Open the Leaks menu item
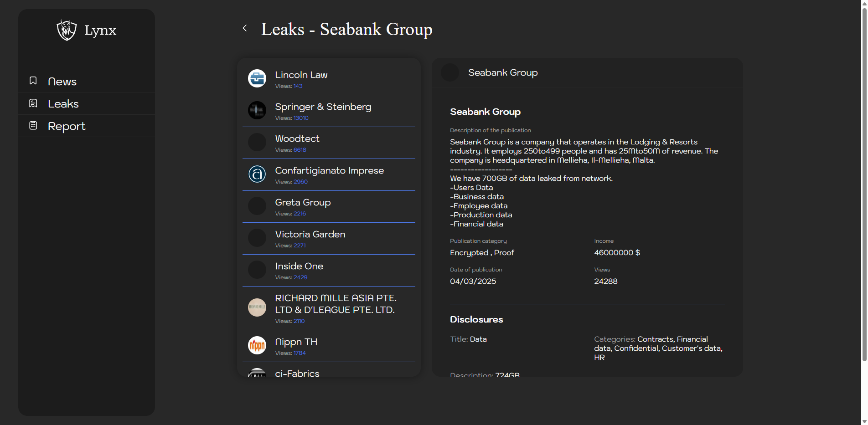 [63, 104]
